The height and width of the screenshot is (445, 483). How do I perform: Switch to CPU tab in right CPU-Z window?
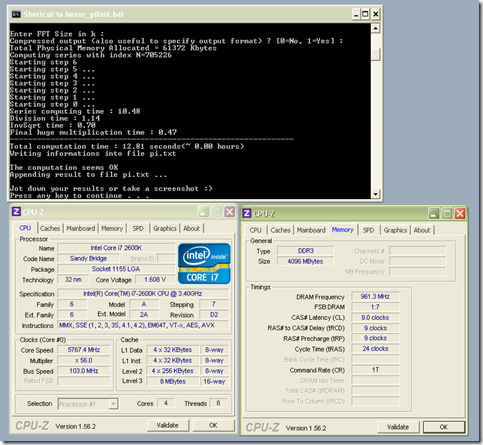[255, 230]
